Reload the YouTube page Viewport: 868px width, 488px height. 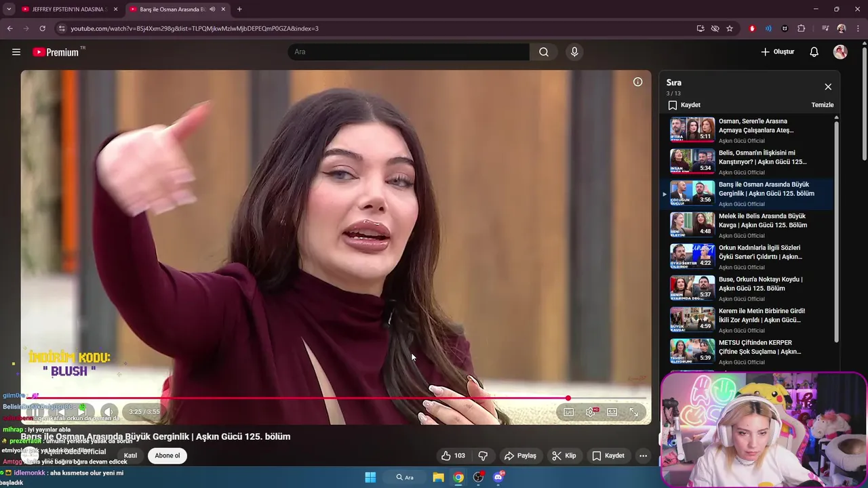42,28
